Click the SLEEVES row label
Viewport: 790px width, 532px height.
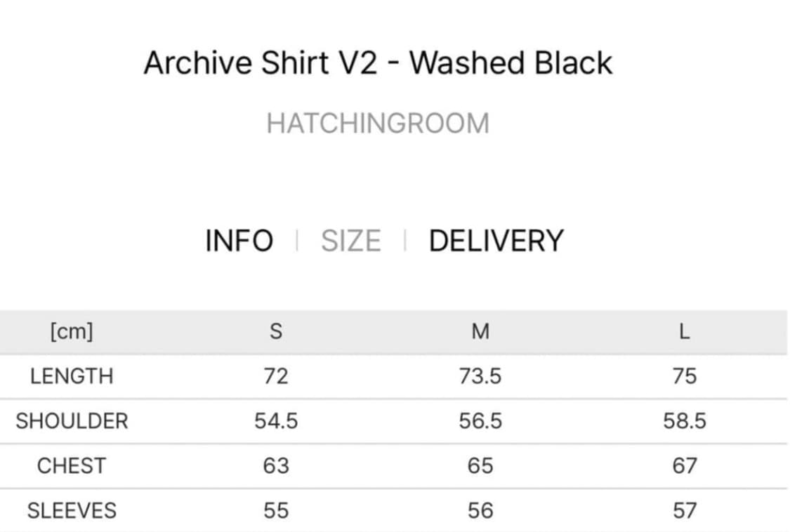72,511
